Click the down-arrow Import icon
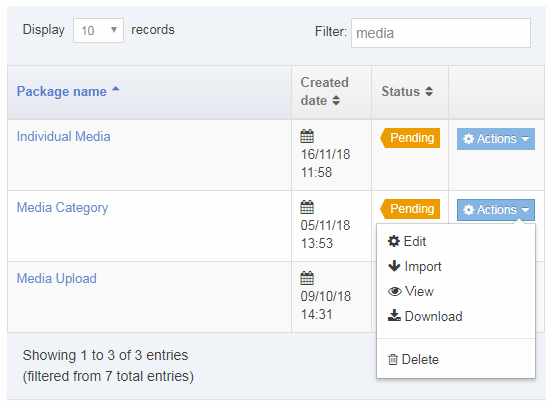The width and height of the screenshot is (551, 409). [x=394, y=266]
